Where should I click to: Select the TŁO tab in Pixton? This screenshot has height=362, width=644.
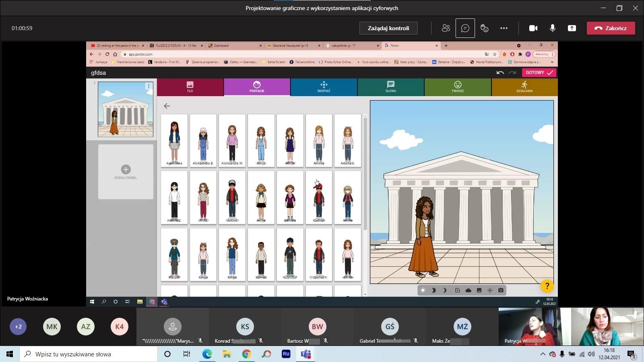tap(190, 87)
